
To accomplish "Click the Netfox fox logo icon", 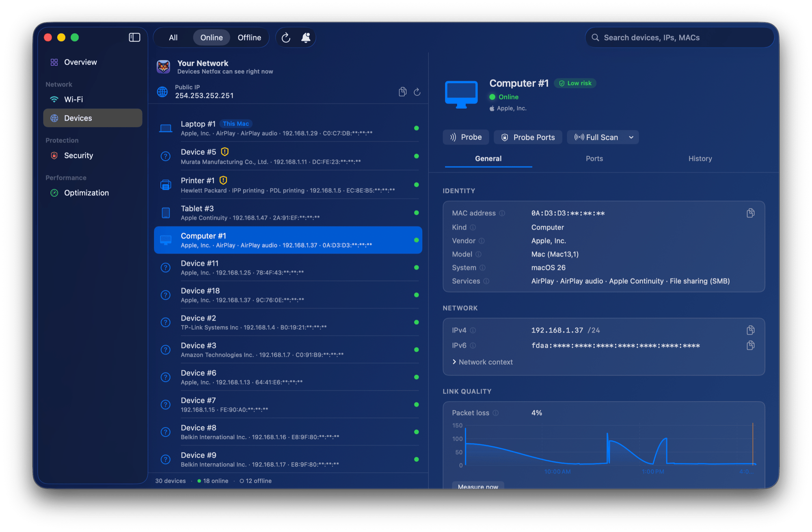I will click(x=163, y=67).
